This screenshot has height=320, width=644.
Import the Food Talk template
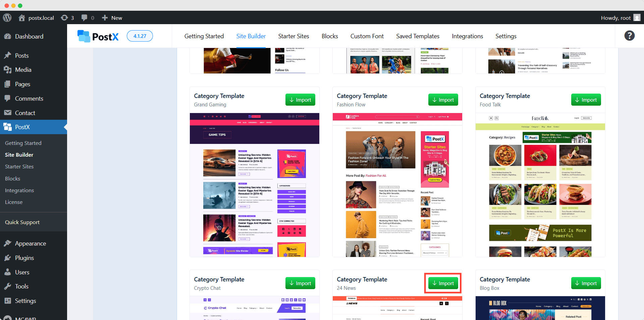[586, 100]
